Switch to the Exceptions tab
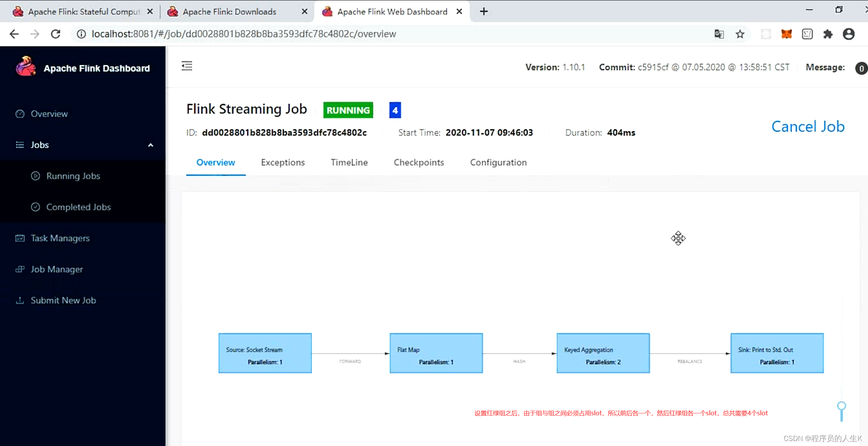 (283, 163)
